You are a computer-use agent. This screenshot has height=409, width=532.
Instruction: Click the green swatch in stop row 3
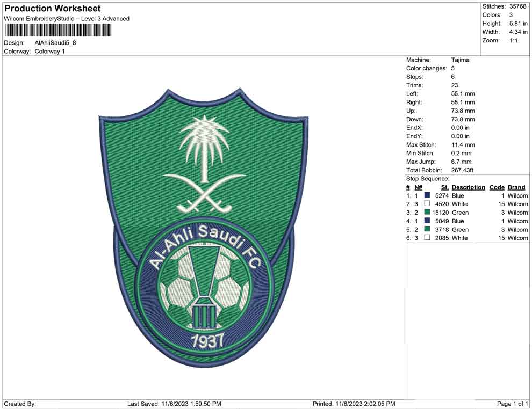427,212
